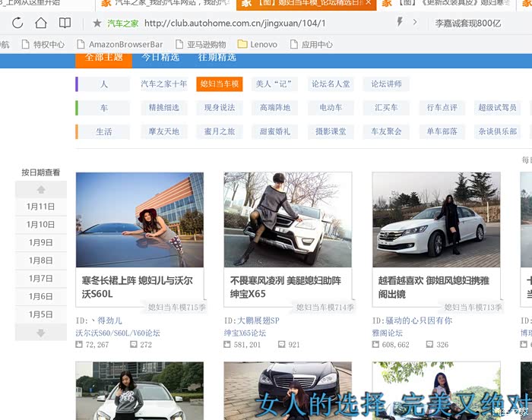Select the 媳妇当车模 category

219,84
